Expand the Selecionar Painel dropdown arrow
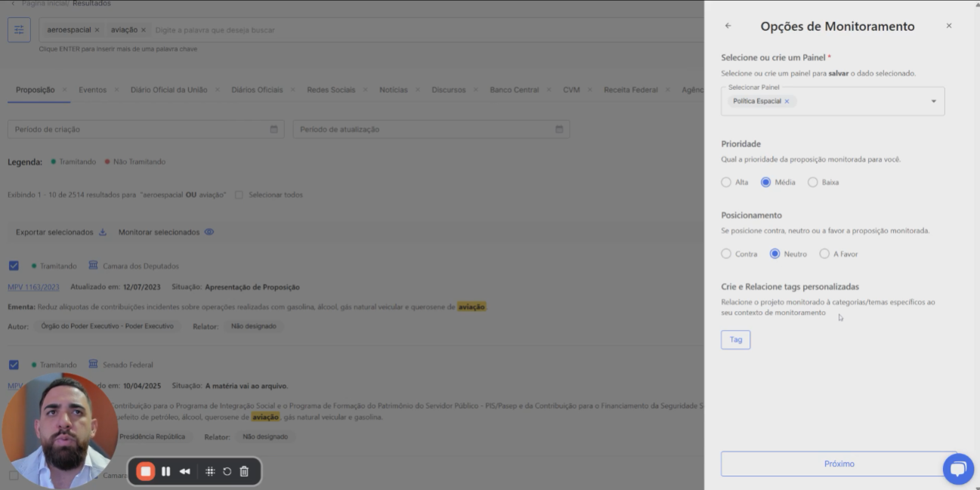Image resolution: width=980 pixels, height=490 pixels. 933,101
